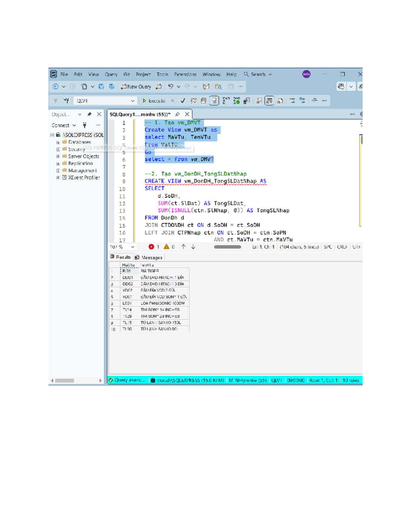Pin the SQLQuery1 document tab
411x532 pixels.
177,114
